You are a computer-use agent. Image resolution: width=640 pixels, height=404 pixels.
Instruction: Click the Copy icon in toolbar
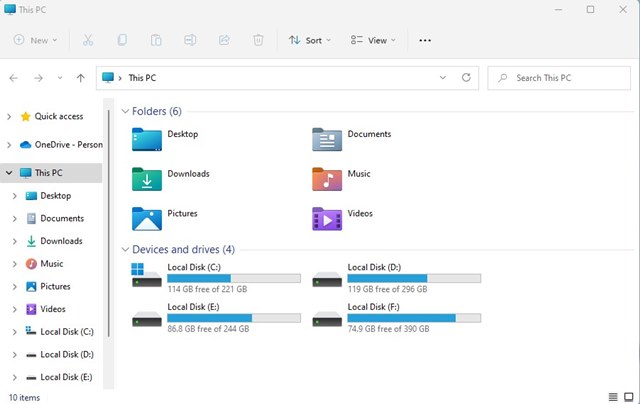click(122, 40)
